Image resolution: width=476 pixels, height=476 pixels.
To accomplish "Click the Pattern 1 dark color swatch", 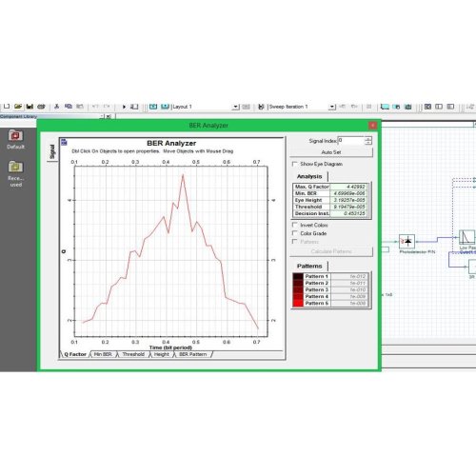I will coord(298,276).
